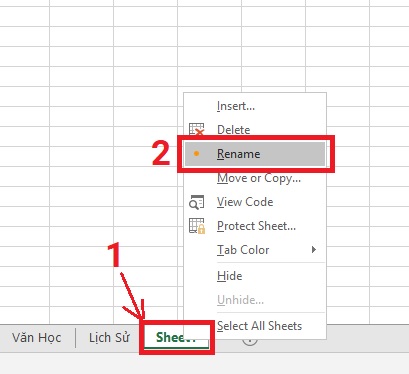
Task: Click the new sheet plus icon
Action: (249, 341)
